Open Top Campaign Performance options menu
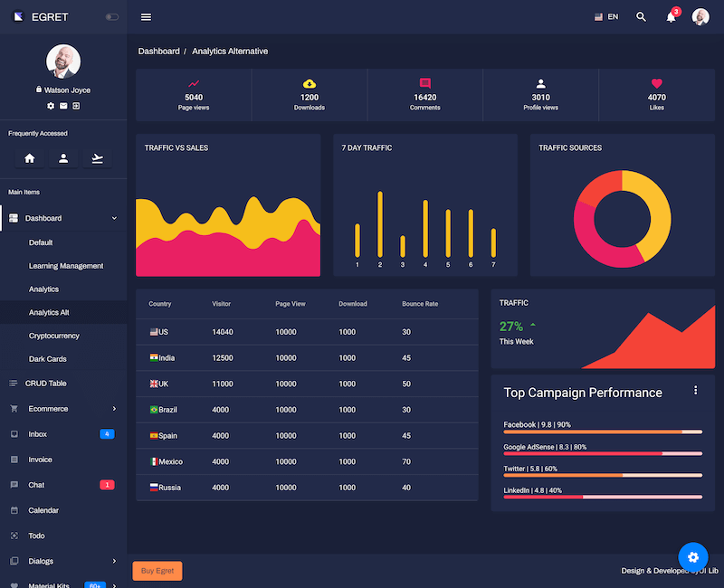The image size is (724, 588). pos(695,390)
